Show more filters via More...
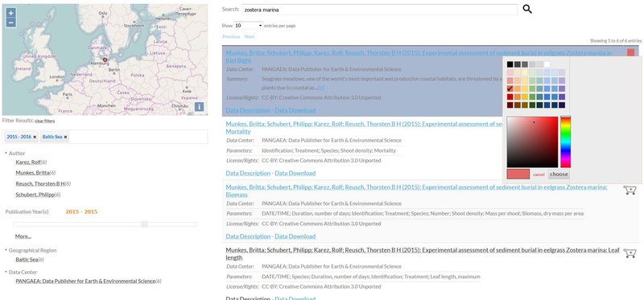The width and height of the screenshot is (644, 300). point(23,236)
